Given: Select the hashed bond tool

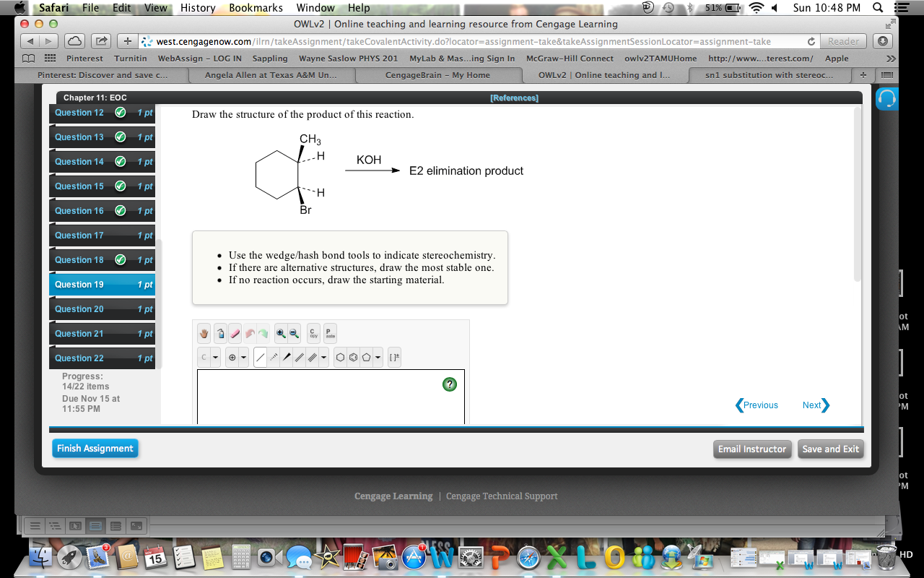Looking at the screenshot, I should (273, 357).
